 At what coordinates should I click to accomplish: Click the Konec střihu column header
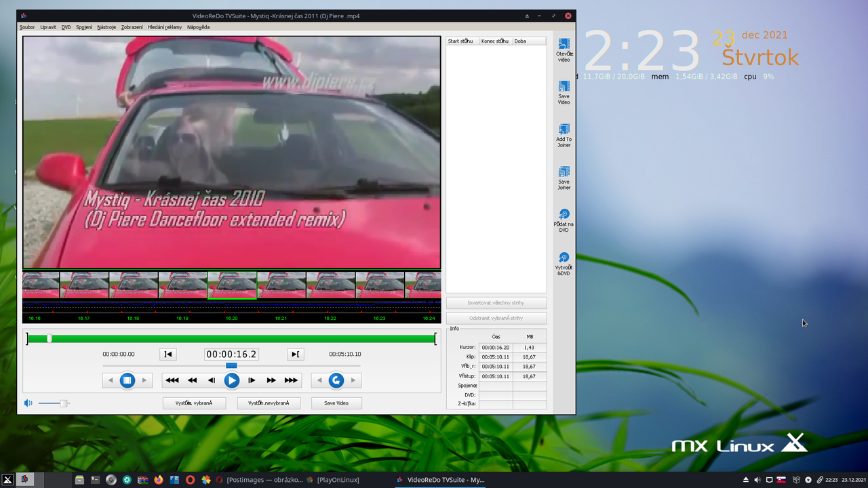tap(496, 41)
